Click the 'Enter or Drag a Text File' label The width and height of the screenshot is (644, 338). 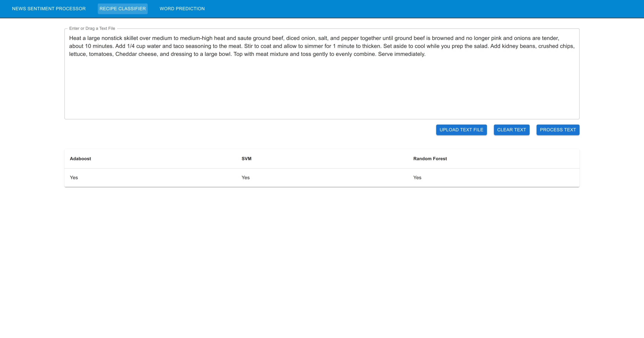(92, 28)
